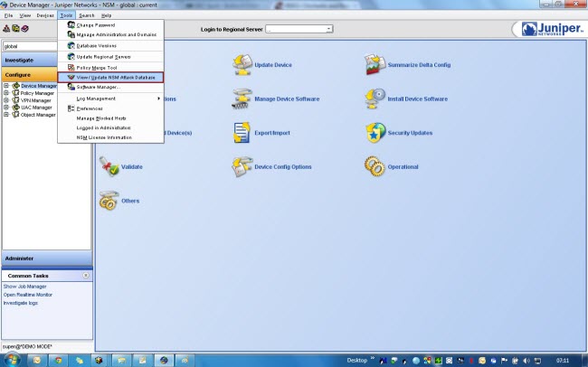Screen dimensions: 588x367
Task: Click the green middle toolbar icon
Action: point(15,29)
